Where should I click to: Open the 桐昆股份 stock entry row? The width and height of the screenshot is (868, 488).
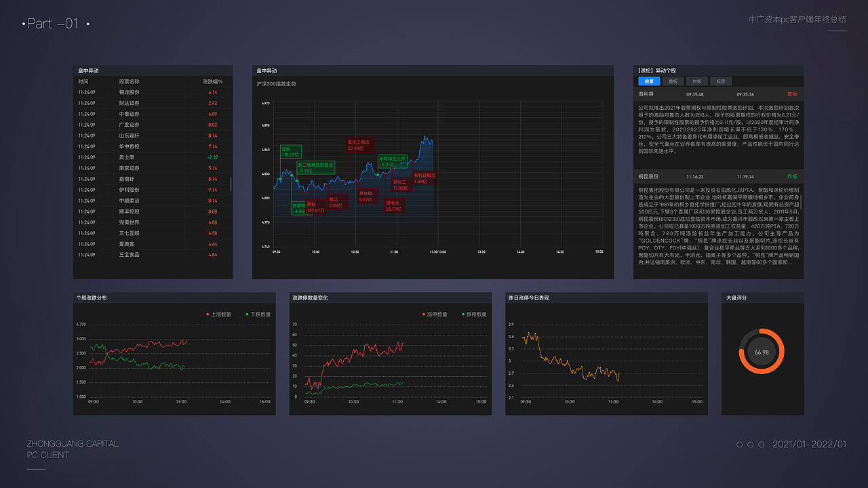[718, 176]
